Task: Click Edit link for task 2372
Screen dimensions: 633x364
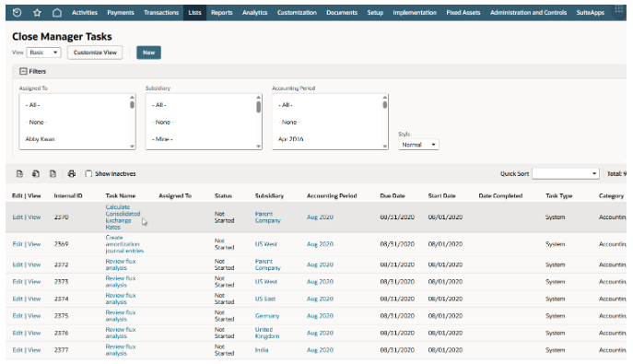Action: (x=18, y=264)
